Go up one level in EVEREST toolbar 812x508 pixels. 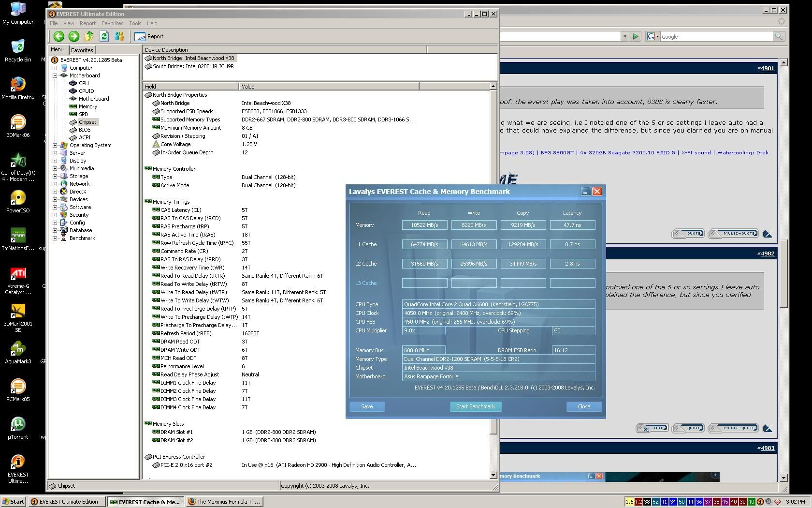click(x=89, y=36)
